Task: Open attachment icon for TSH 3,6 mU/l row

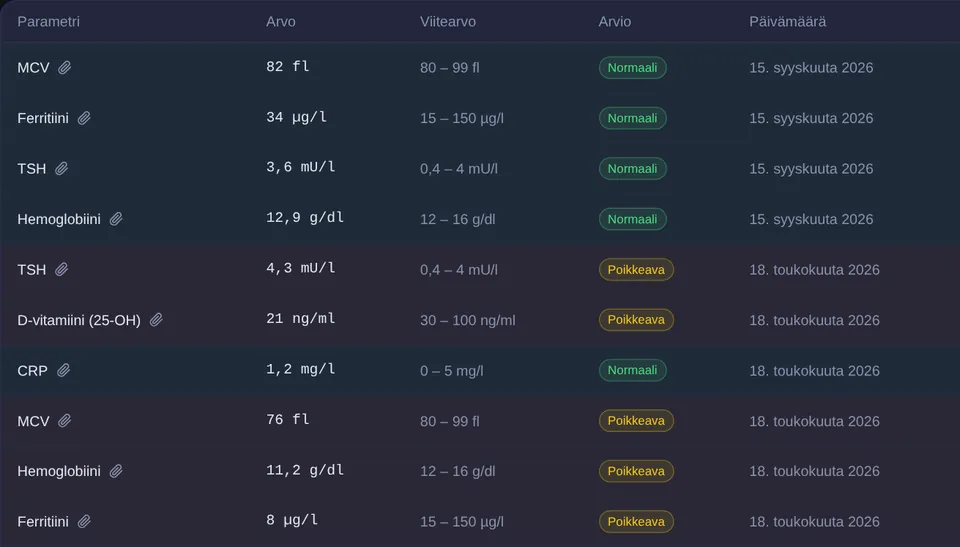Action: coord(61,168)
